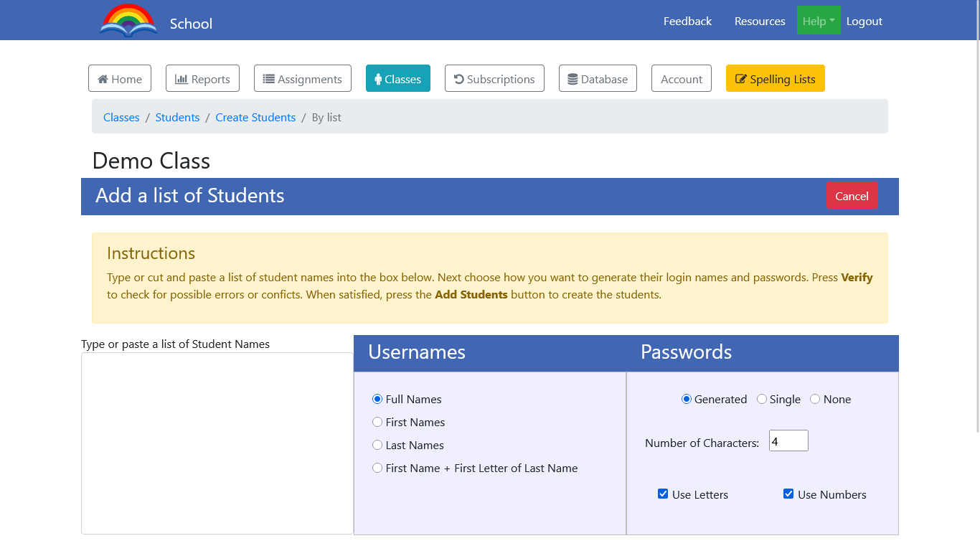Select the Classes tab
Image resolution: width=980 pixels, height=551 pixels.
(398, 79)
